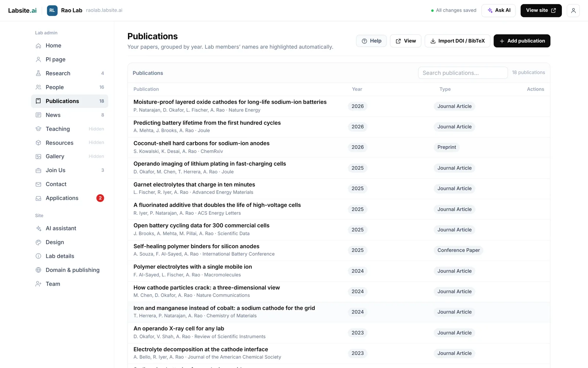Click 2023 year for An operando X-ray cell
The height and width of the screenshot is (368, 588).
pos(357,333)
